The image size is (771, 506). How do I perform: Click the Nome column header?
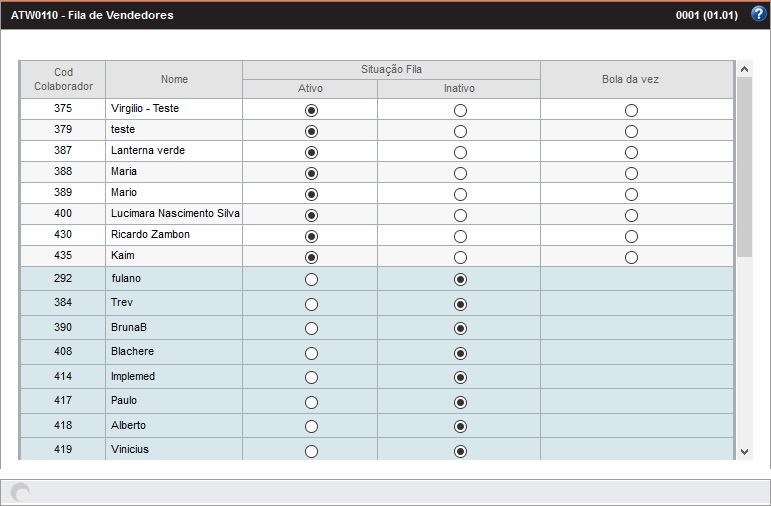174,79
